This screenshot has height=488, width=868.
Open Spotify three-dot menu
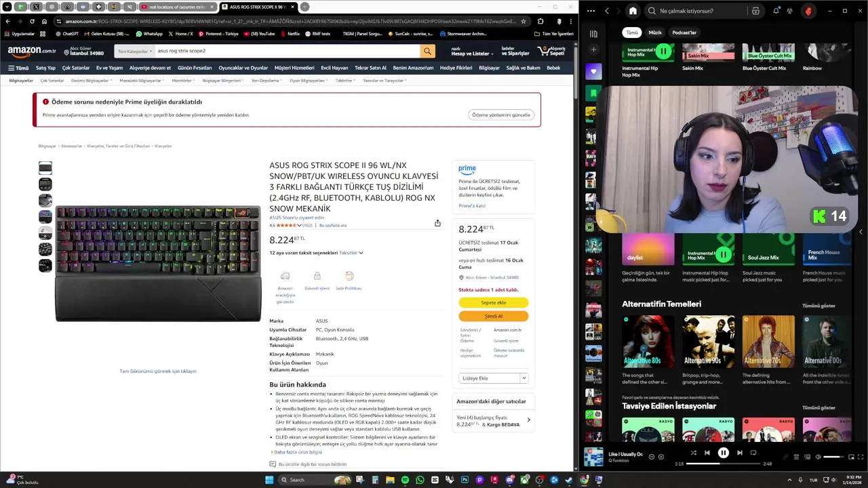click(591, 11)
